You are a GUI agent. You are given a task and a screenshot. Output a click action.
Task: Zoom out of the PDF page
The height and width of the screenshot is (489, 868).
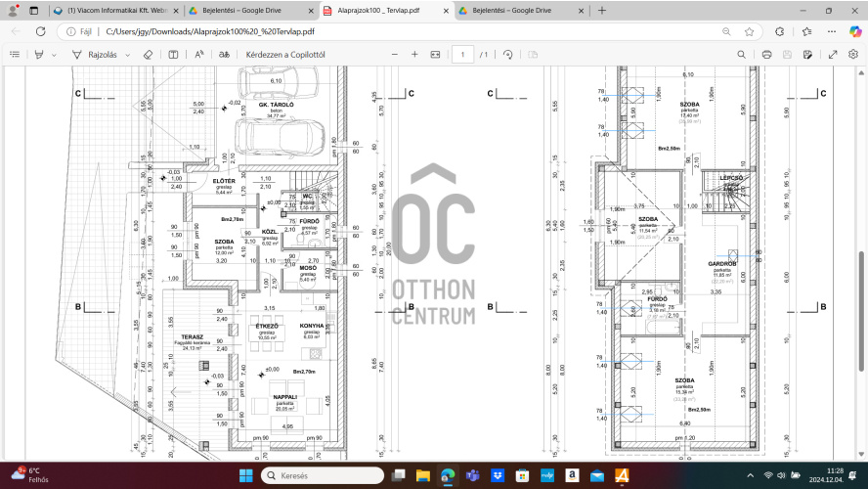[395, 54]
